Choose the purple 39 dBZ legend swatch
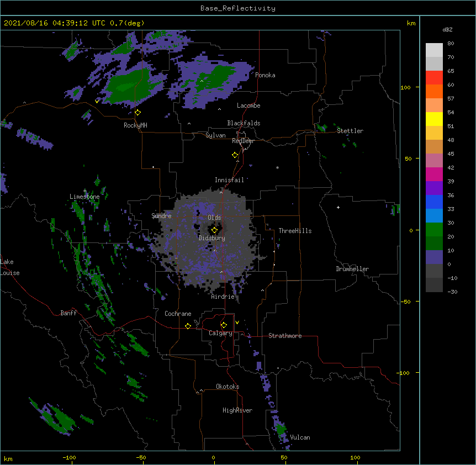 434,188
